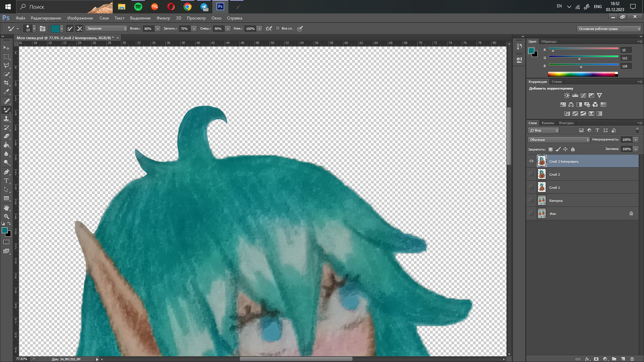Image resolution: width=644 pixels, height=362 pixels.
Task: Toggle lock transparent pixels
Action: point(550,149)
